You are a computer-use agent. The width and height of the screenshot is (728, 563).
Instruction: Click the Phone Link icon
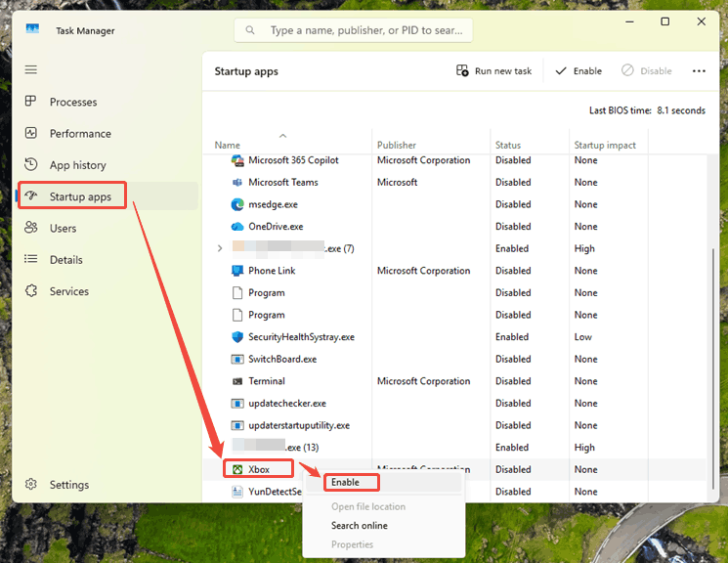click(x=237, y=271)
